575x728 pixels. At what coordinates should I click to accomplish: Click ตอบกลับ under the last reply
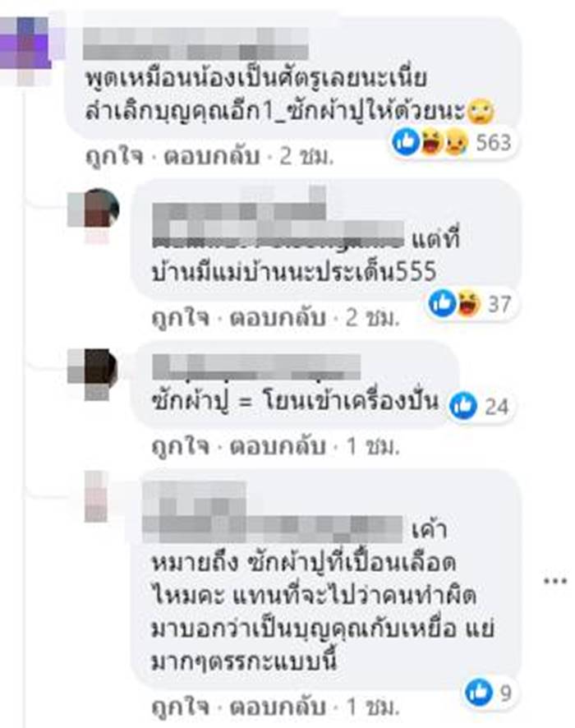click(278, 707)
